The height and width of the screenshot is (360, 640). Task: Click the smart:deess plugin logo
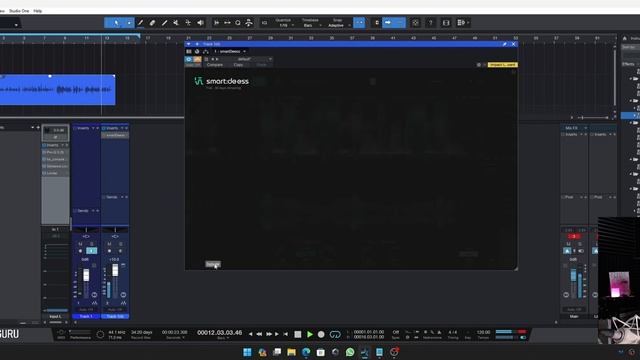coord(222,81)
